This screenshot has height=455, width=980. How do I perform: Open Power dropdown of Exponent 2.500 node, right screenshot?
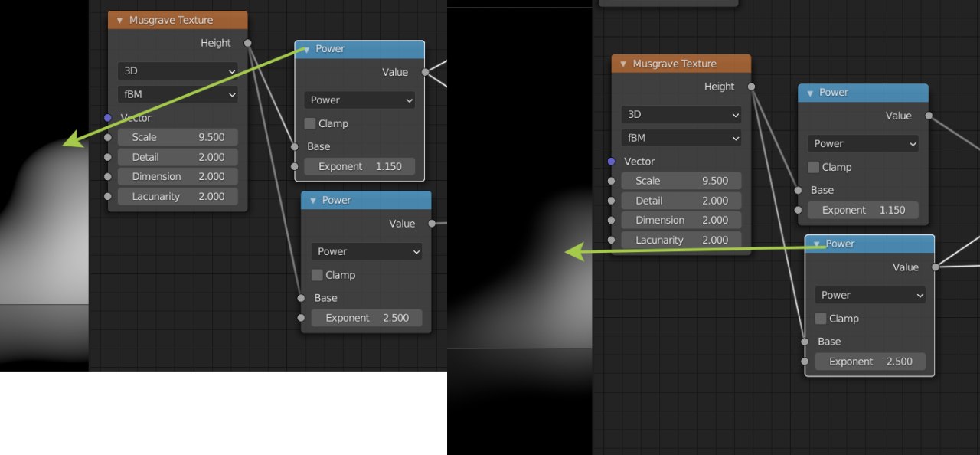pyautogui.click(x=871, y=295)
